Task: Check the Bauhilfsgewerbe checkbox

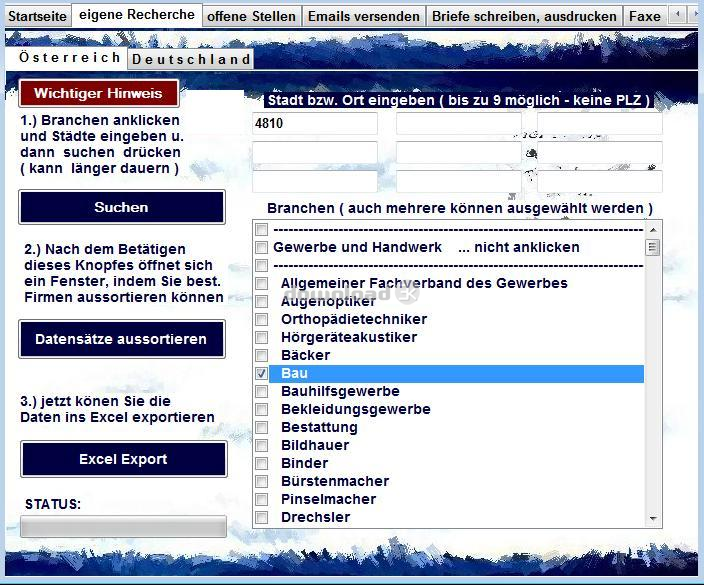Action: (261, 391)
